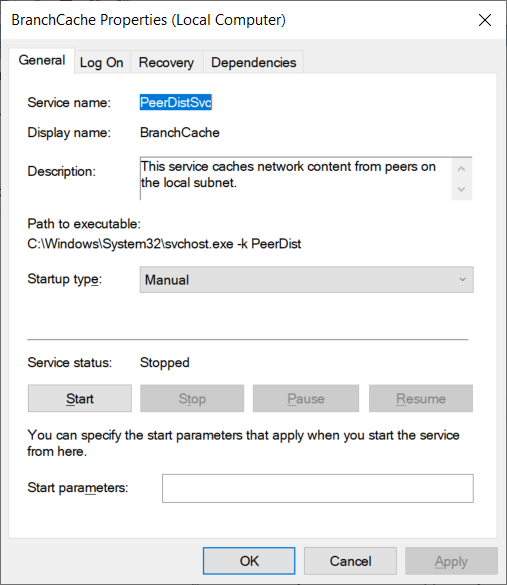Click the Pause service button
Screen dimensions: 507x585
[x=306, y=398]
